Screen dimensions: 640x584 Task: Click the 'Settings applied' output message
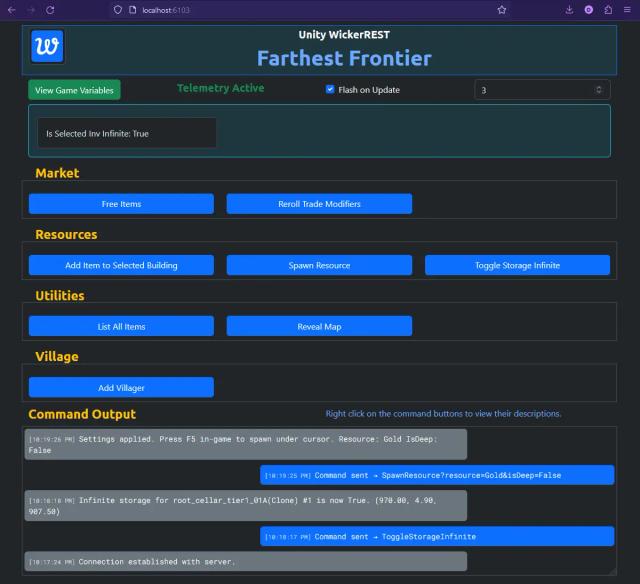click(x=246, y=444)
